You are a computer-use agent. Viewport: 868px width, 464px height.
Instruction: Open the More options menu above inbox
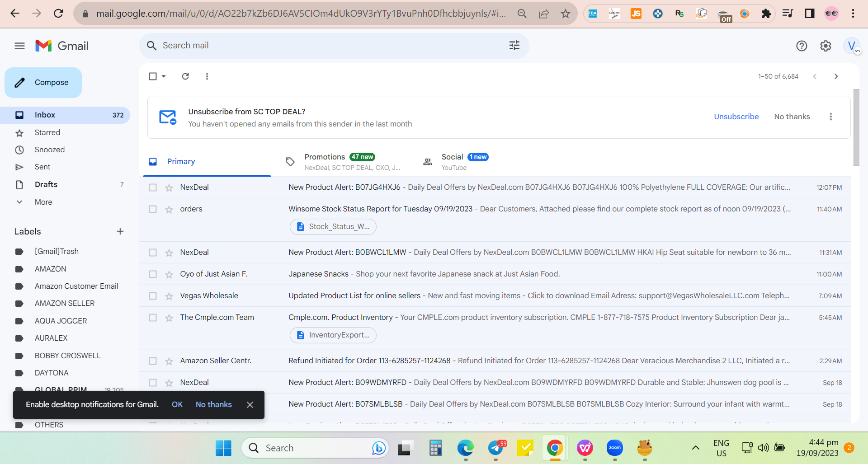pyautogui.click(x=207, y=76)
